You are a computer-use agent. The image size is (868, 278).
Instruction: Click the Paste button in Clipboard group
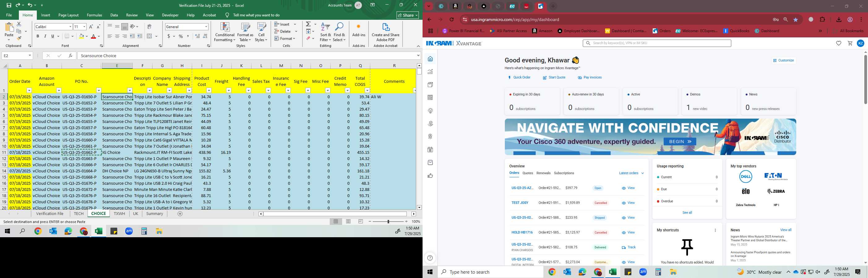click(x=9, y=31)
